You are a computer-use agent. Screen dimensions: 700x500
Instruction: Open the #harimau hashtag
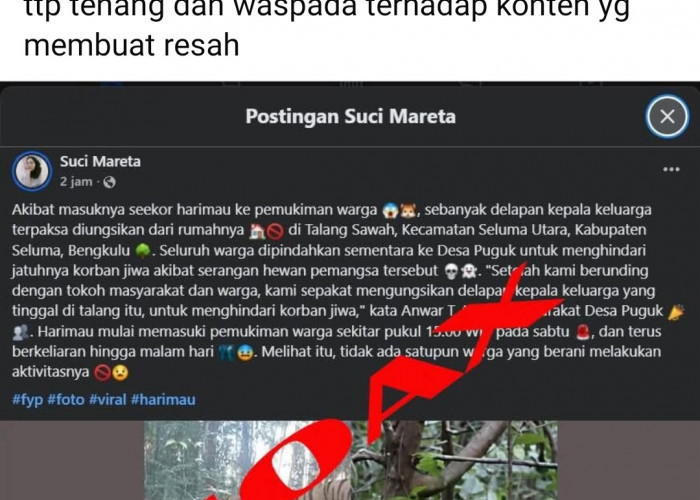point(163,399)
